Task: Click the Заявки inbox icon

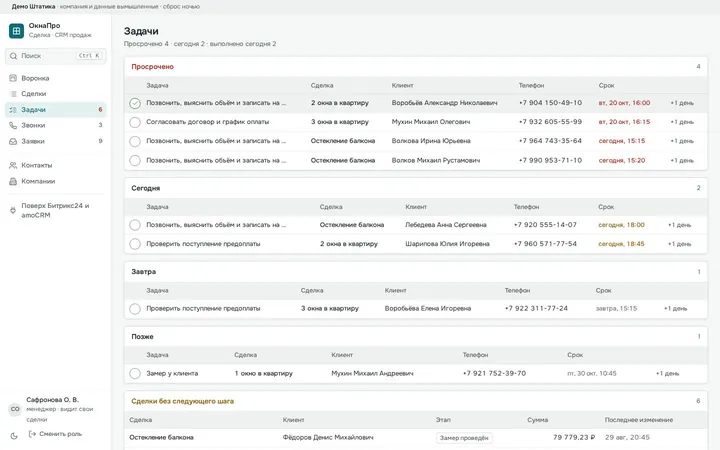Action: [x=13, y=141]
